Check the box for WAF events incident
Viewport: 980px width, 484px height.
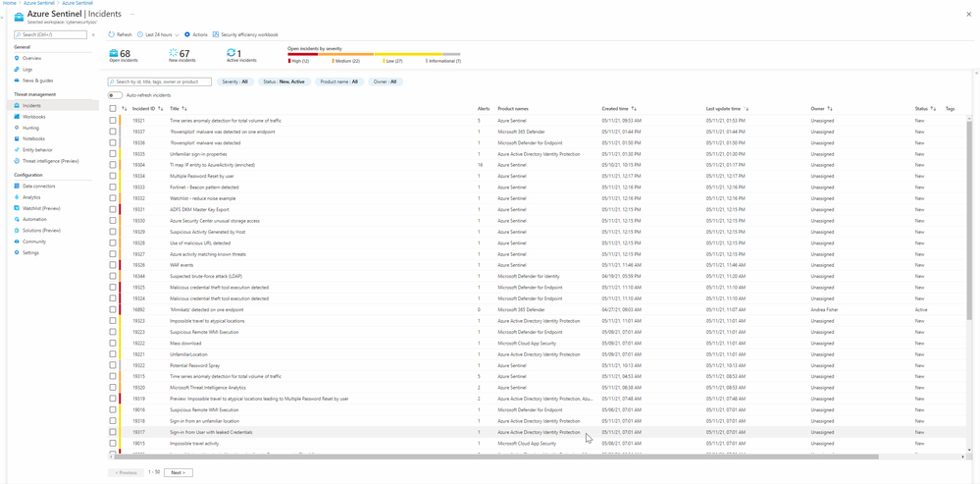pyautogui.click(x=113, y=265)
